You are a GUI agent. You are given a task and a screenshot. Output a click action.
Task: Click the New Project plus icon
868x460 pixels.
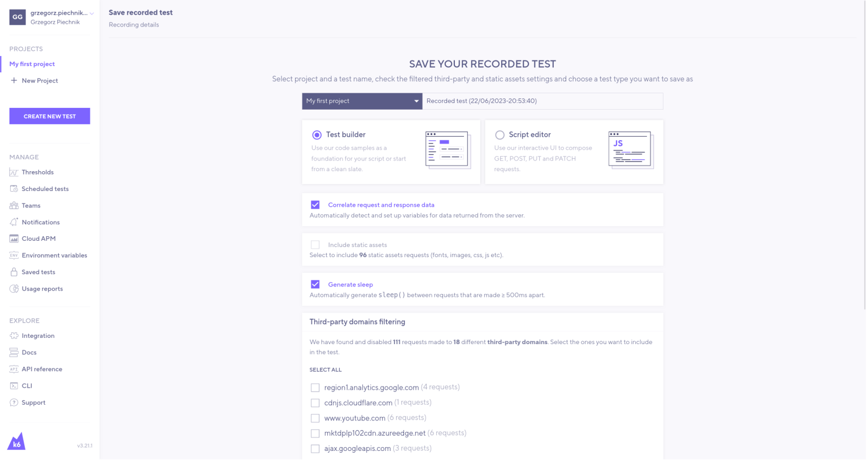click(x=14, y=80)
